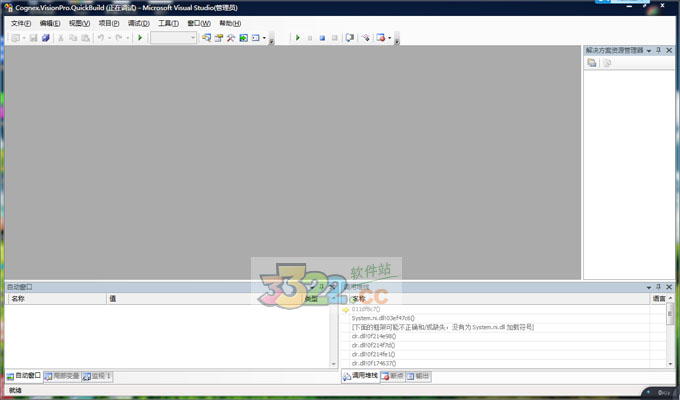
Task: Click the blue Stop Debugging square
Action: click(322, 38)
